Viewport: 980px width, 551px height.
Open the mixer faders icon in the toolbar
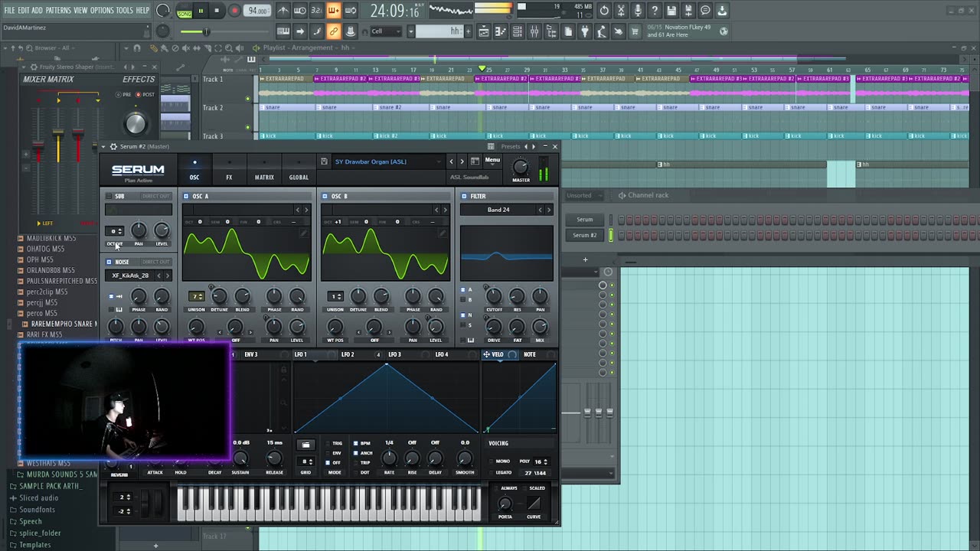(534, 31)
